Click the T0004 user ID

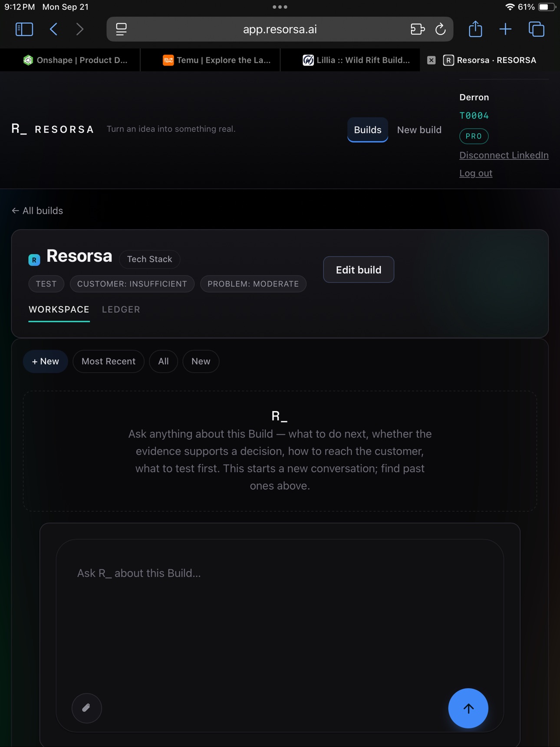474,115
